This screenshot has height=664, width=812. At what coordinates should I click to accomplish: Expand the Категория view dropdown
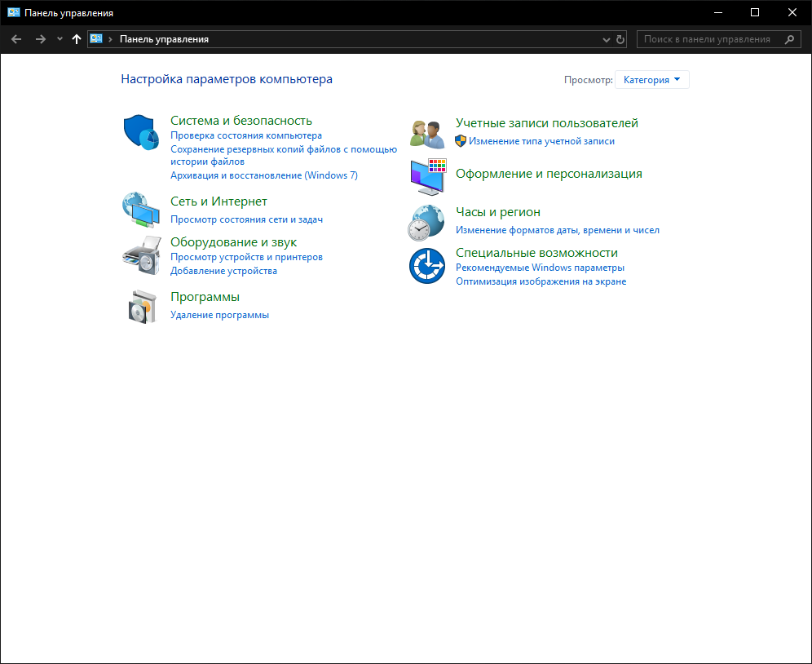click(x=651, y=80)
